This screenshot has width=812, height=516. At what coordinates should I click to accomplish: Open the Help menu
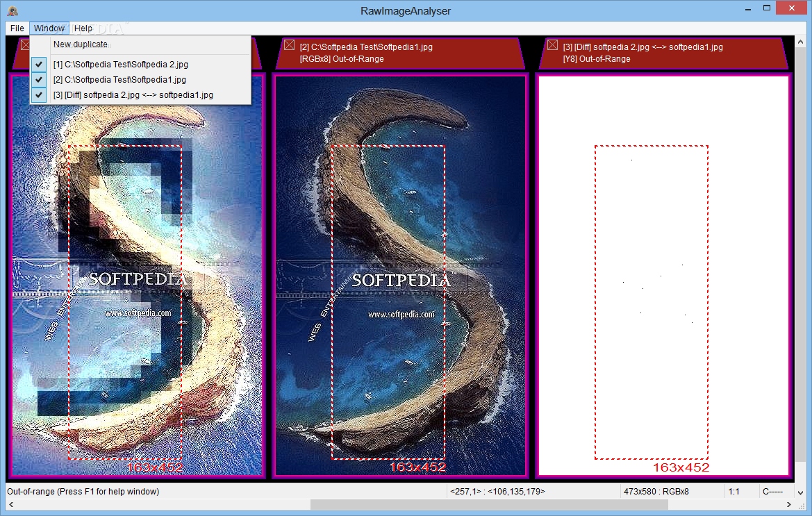[83, 28]
